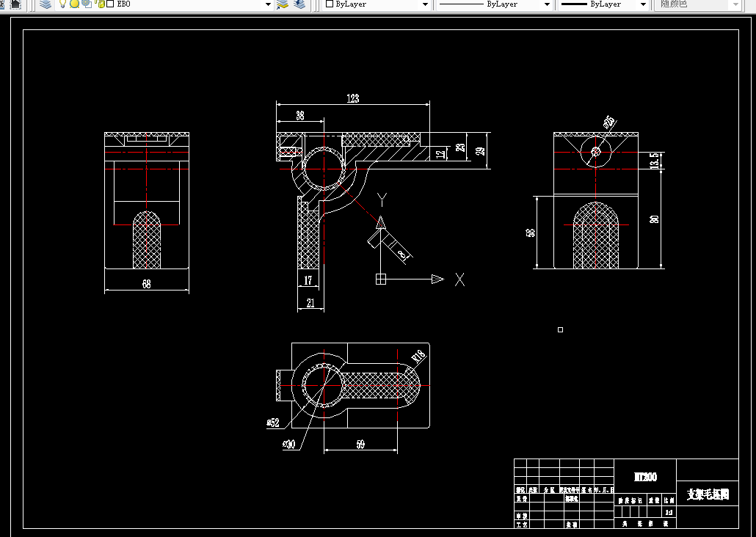Toggle freeze sun icon for layer EB0
Image resolution: width=756 pixels, height=537 pixels.
pos(75,4)
